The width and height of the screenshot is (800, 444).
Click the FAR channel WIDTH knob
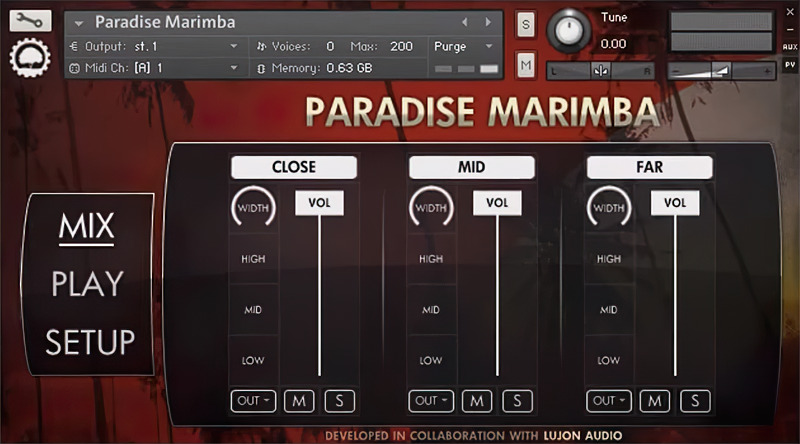click(609, 207)
